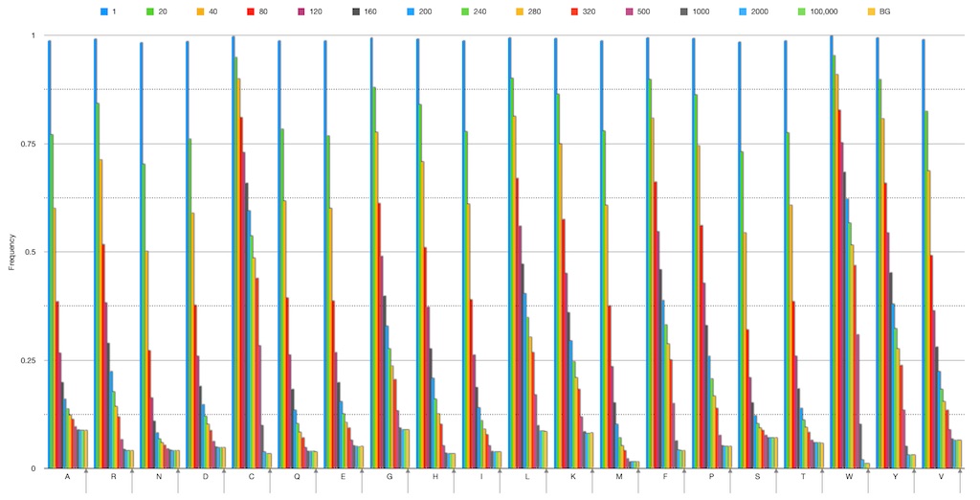Screen dimensions: 980x500
Task: Click the x-axis category label 'Y'
Action: pyautogui.click(x=896, y=477)
